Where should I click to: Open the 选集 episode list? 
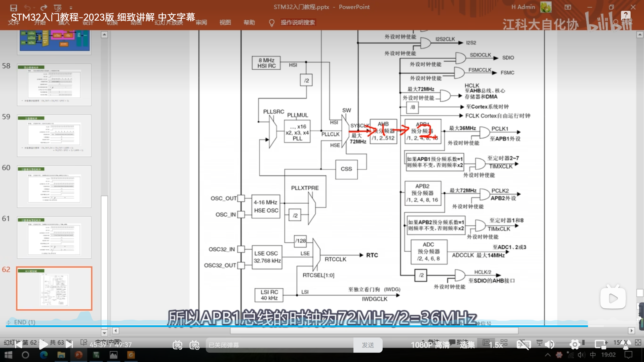467,345
